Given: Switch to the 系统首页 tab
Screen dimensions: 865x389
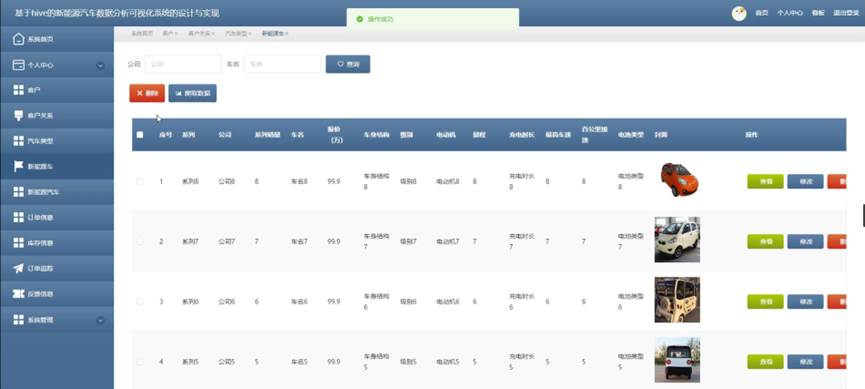Looking at the screenshot, I should coord(142,34).
